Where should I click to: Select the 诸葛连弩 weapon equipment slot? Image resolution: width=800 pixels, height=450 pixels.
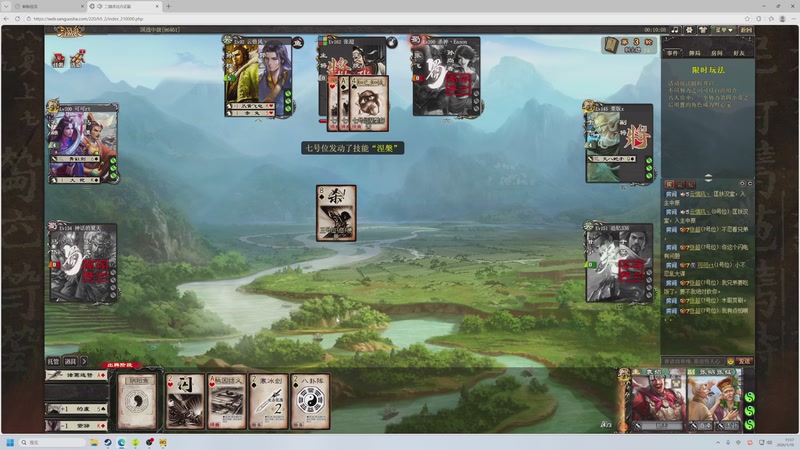[x=77, y=375]
